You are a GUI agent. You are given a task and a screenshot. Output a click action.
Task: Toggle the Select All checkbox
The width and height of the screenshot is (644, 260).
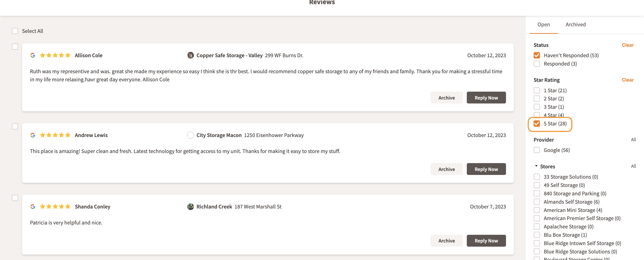coord(15,31)
